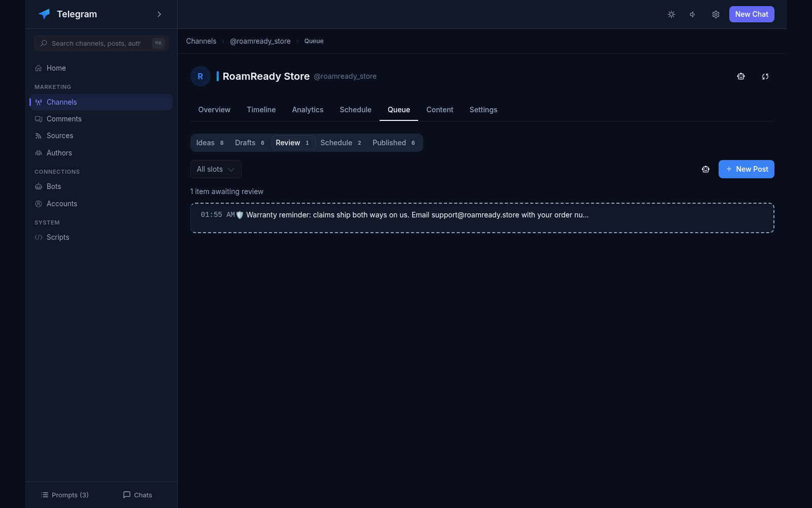
Task: Open Comments in the sidebar
Action: tap(101, 119)
